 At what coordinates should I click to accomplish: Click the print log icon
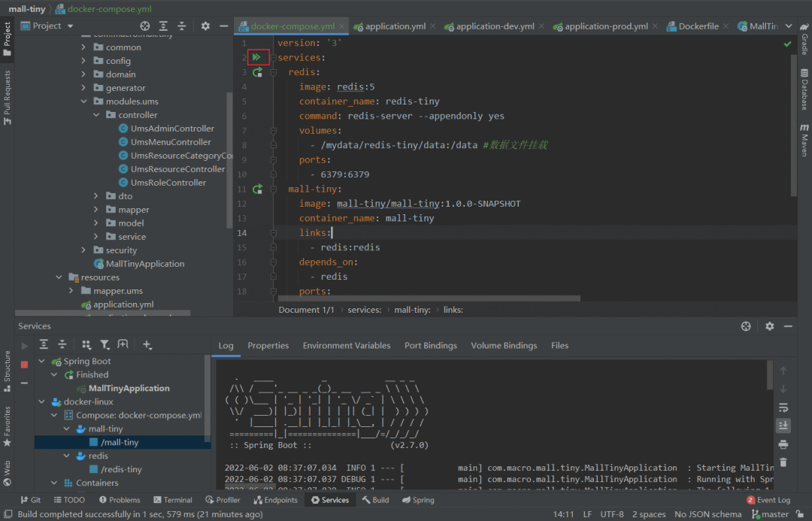coord(783,444)
